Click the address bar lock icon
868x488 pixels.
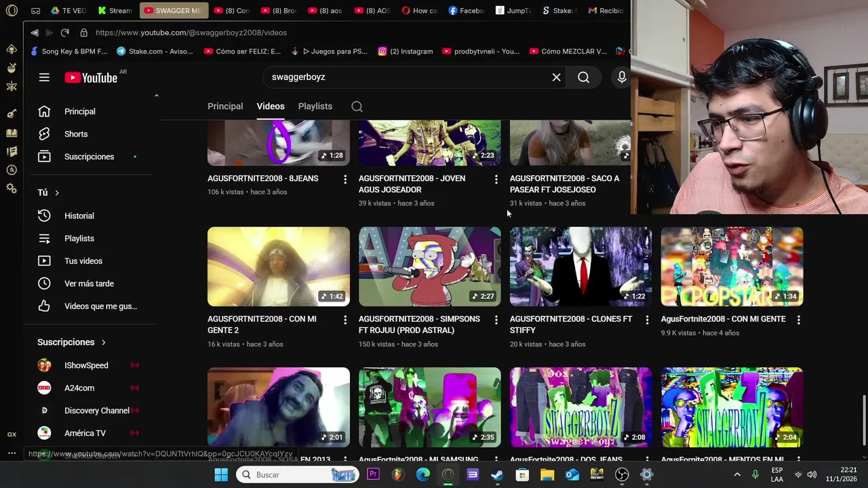[x=83, y=33]
